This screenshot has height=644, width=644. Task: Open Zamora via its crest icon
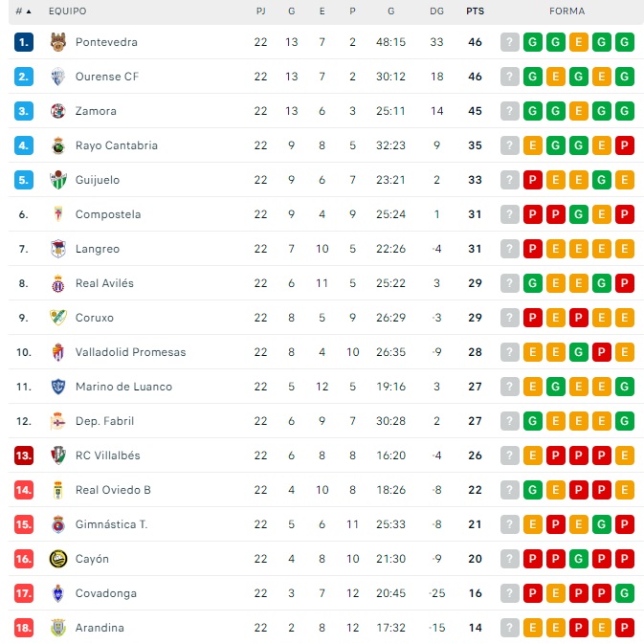(x=57, y=111)
